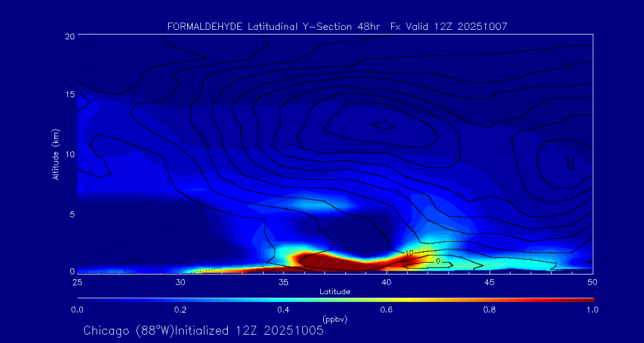Click the 20 contour label at upper right
Image resolution: width=644 pixels, height=343 pixels.
[568, 66]
